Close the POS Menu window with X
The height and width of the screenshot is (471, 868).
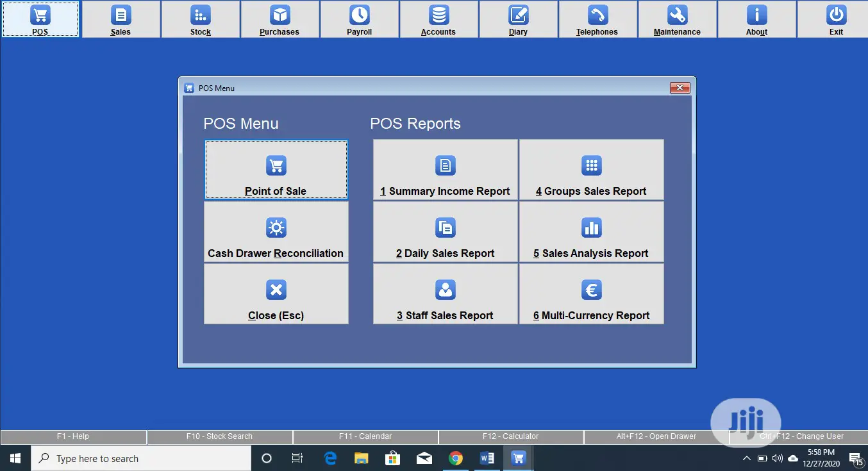click(x=680, y=88)
